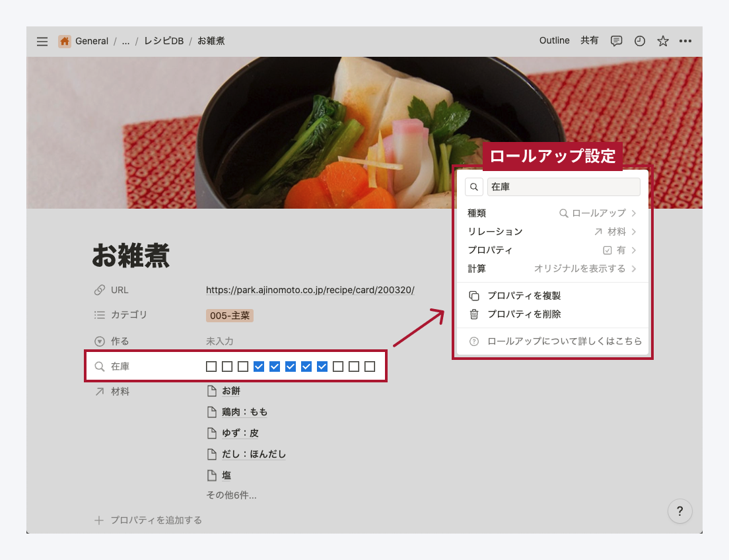Click the page icon beside 鶏肉：もも
The height and width of the screenshot is (560, 729).
pos(211,411)
